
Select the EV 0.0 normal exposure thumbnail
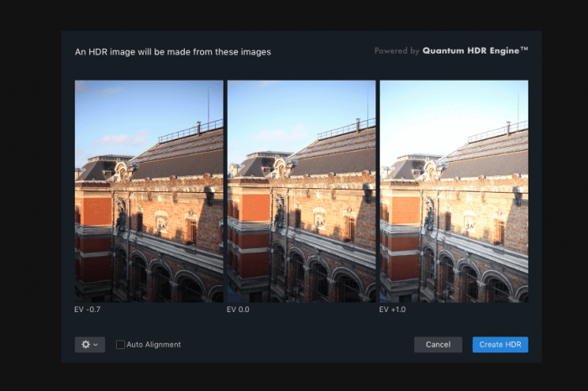pyautogui.click(x=302, y=191)
